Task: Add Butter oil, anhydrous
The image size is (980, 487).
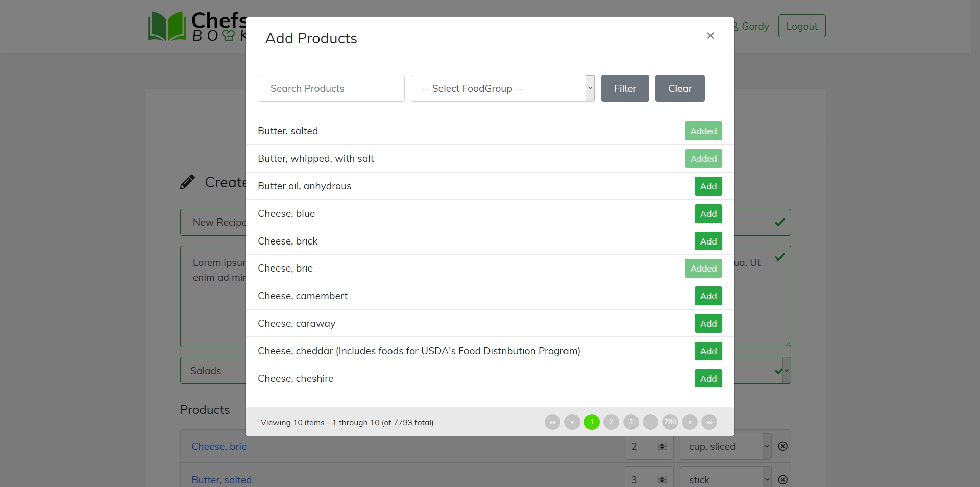Action: (708, 186)
